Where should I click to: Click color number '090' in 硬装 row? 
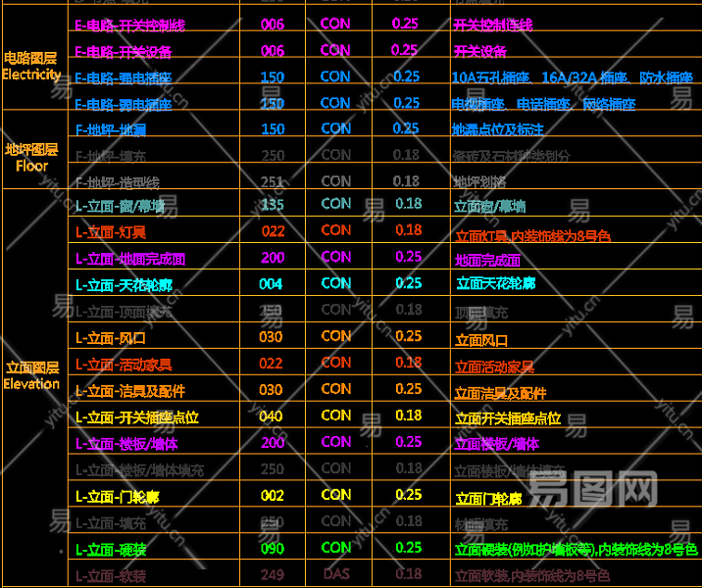click(x=273, y=549)
